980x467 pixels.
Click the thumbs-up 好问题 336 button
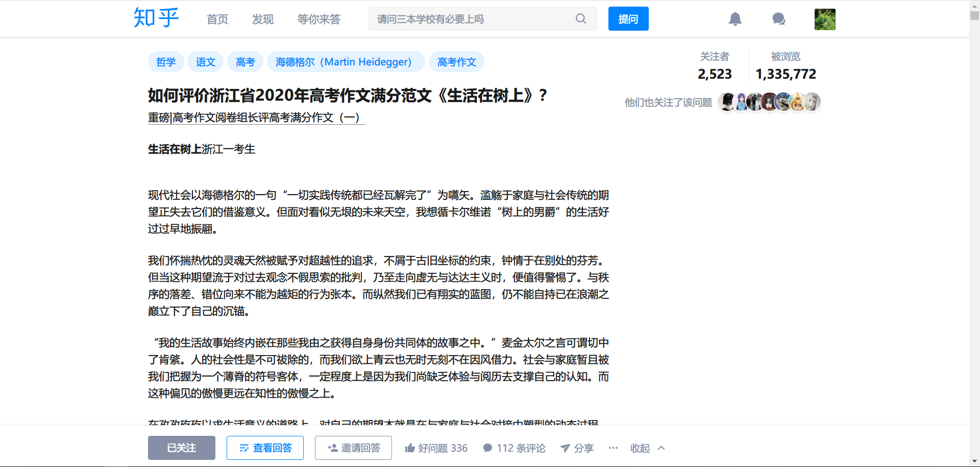pyautogui.click(x=436, y=448)
